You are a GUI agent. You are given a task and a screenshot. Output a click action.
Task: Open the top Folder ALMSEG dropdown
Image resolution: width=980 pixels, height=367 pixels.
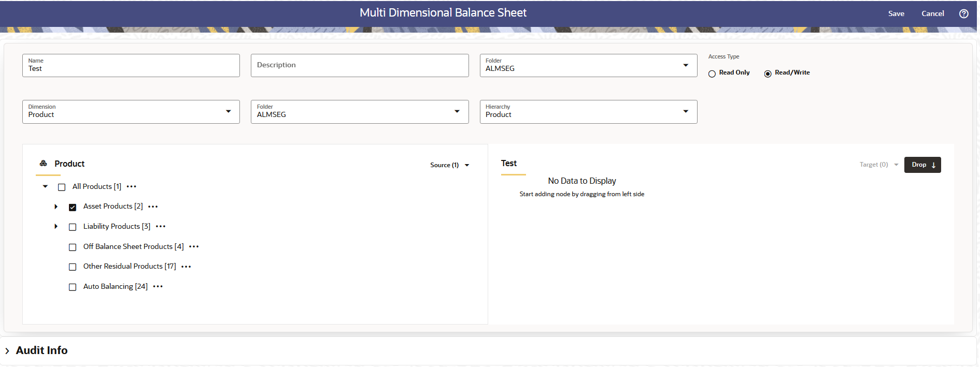tap(588, 65)
